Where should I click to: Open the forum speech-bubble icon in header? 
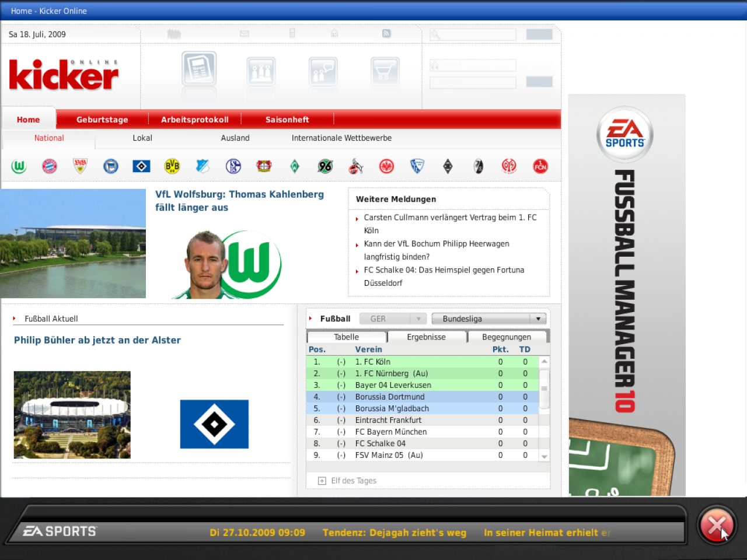[x=323, y=72]
